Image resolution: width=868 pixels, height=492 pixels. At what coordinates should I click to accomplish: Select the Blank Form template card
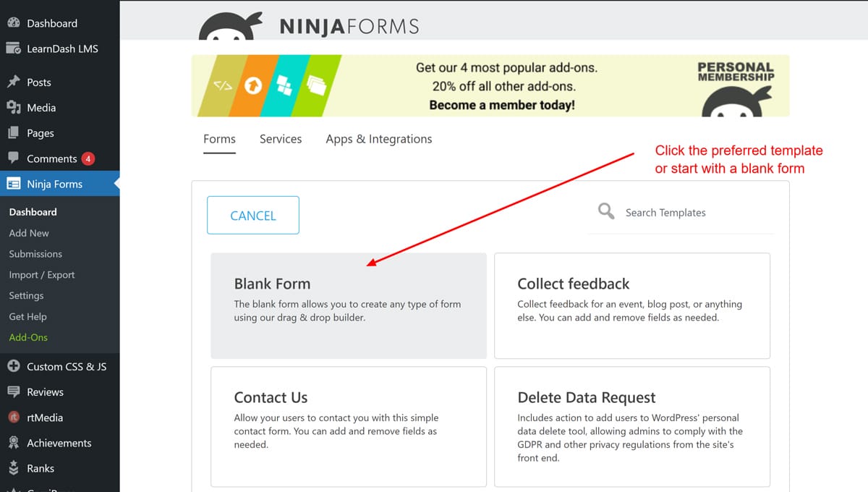pos(348,305)
